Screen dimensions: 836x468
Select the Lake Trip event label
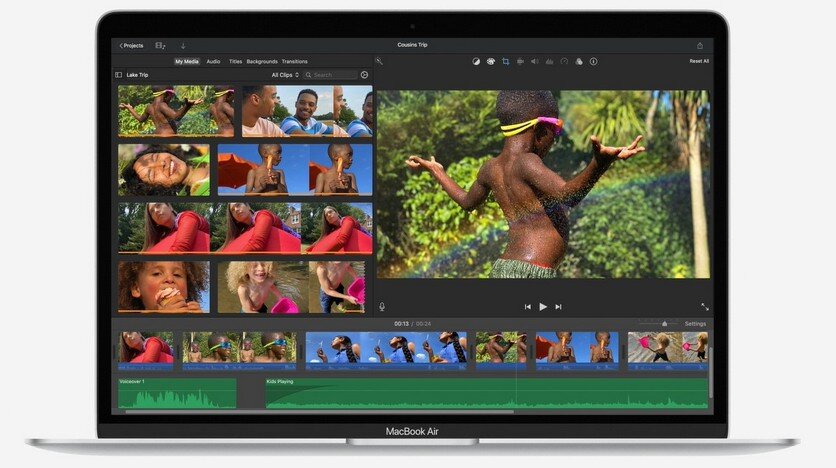(x=137, y=75)
